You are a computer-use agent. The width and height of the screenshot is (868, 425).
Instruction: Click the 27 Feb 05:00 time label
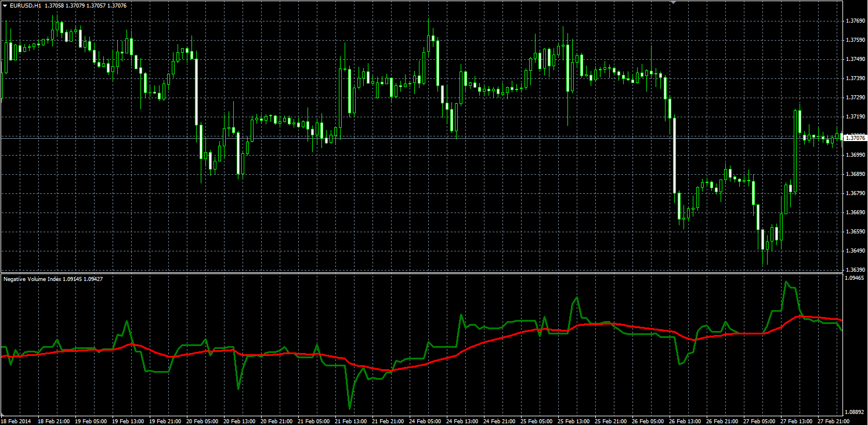coord(759,421)
